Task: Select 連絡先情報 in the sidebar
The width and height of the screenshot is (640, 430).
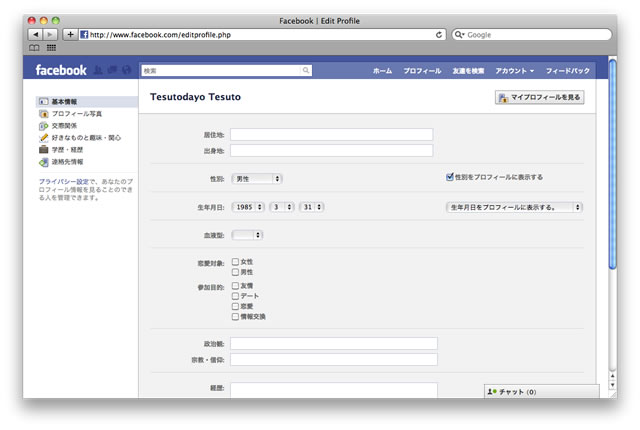Action: 67,162
